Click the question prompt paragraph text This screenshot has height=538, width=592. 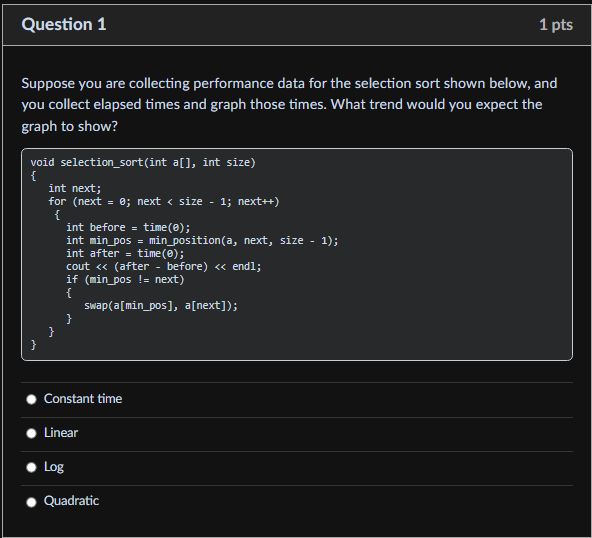point(289,105)
